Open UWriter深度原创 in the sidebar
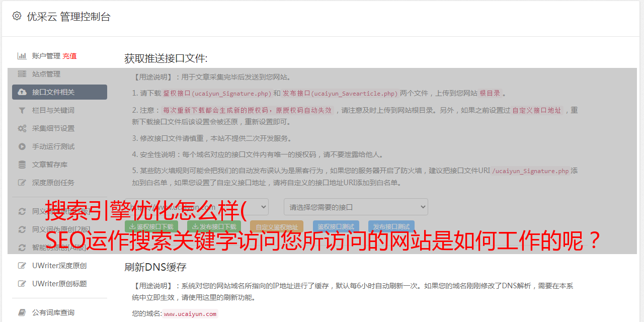The height and width of the screenshot is (322, 644). [x=59, y=266]
